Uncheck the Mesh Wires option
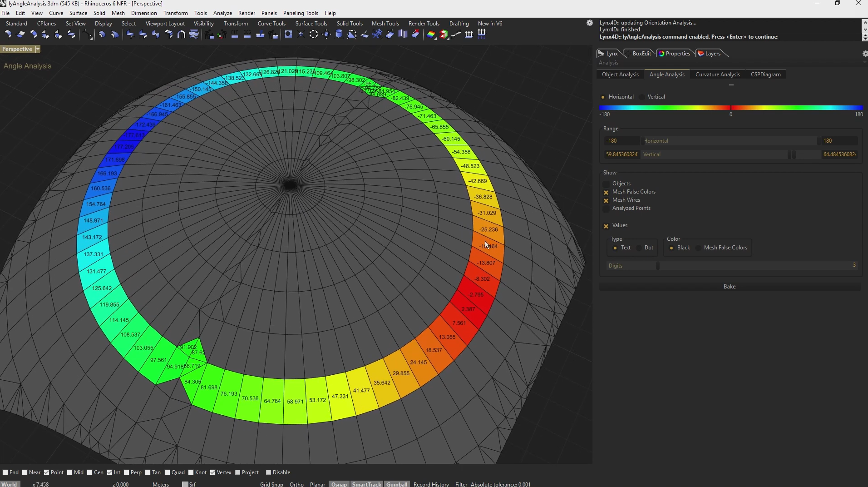The image size is (868, 487). pyautogui.click(x=606, y=200)
